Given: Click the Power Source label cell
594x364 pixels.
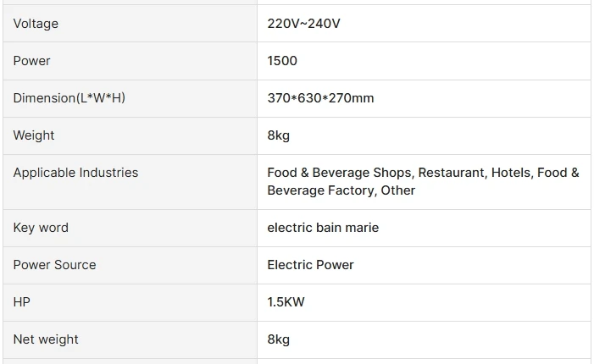Looking at the screenshot, I should 54,265.
